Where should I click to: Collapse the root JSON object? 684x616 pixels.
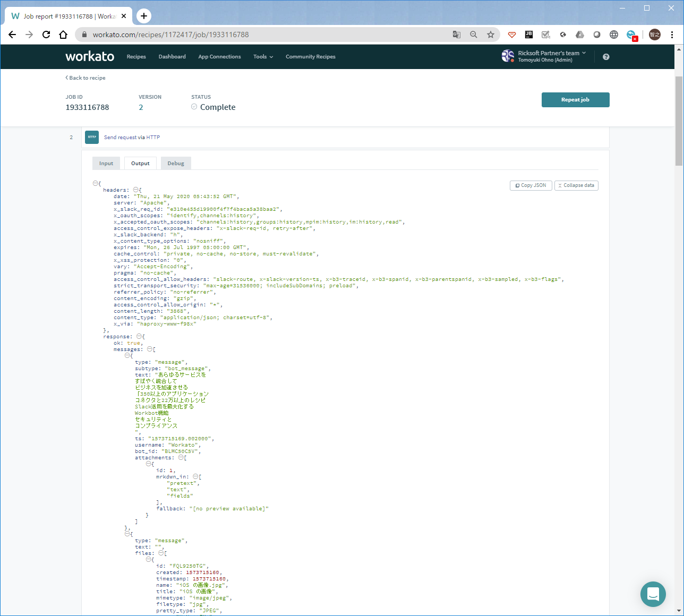[96, 183]
